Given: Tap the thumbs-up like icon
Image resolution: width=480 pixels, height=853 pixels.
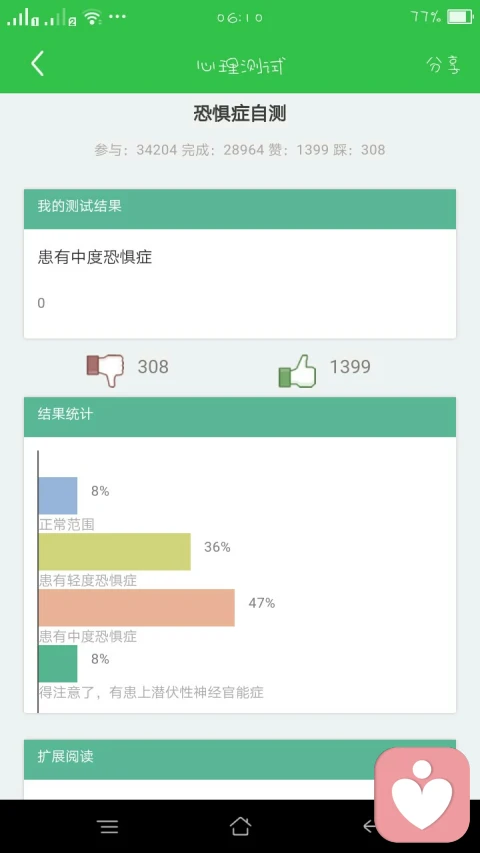Looking at the screenshot, I should click(x=297, y=370).
